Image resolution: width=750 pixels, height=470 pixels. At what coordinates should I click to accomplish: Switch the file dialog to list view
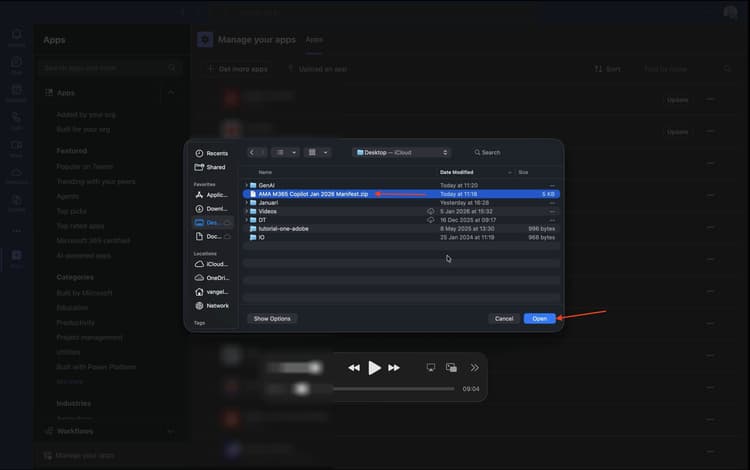point(280,153)
